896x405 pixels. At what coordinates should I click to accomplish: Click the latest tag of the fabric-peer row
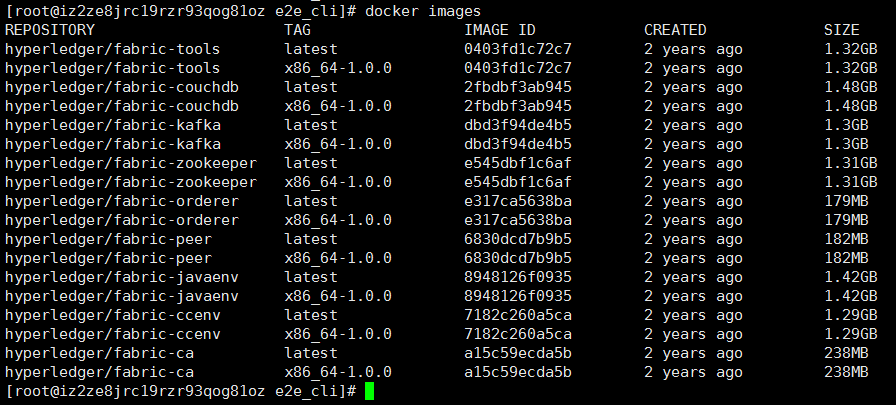coord(310,239)
